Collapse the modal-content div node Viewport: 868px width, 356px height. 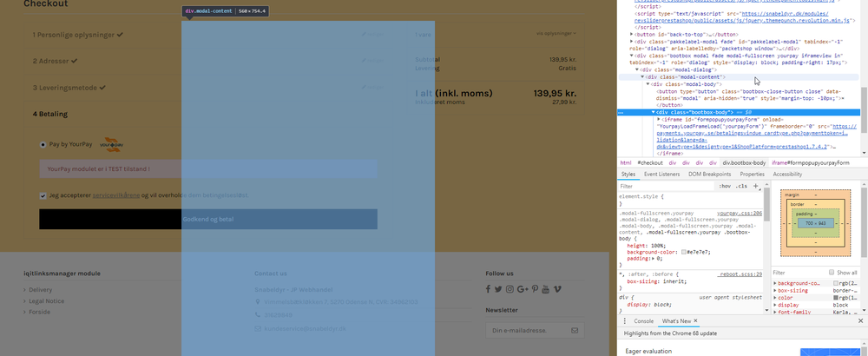tap(642, 77)
